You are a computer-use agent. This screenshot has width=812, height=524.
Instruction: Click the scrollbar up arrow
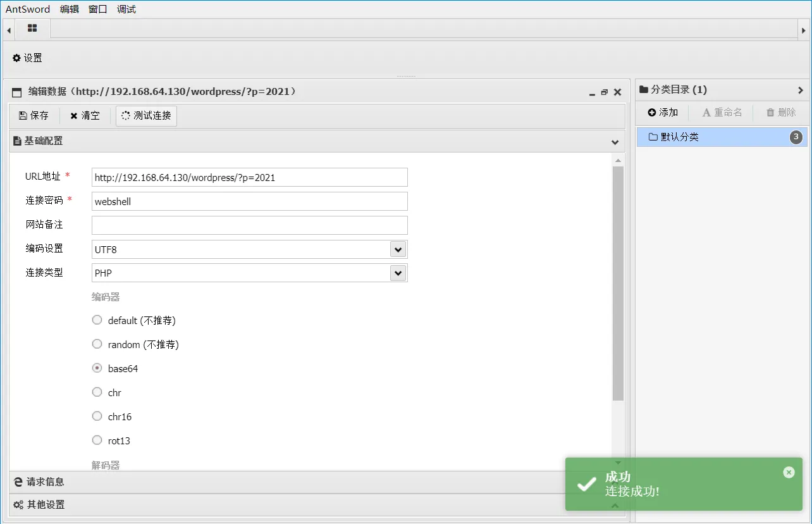618,161
